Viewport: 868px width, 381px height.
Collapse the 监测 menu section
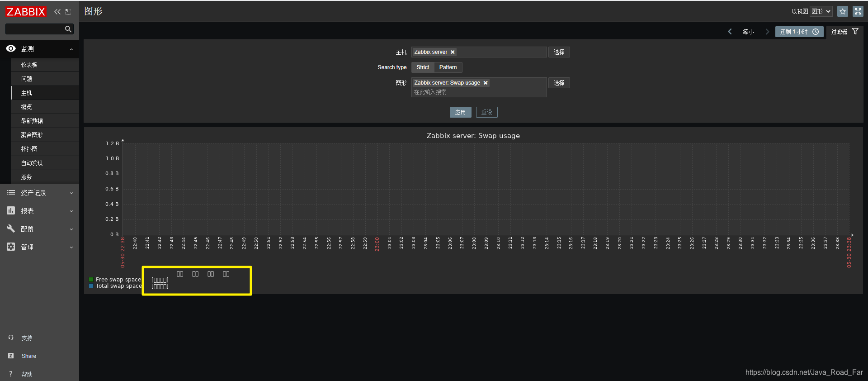[x=71, y=49]
